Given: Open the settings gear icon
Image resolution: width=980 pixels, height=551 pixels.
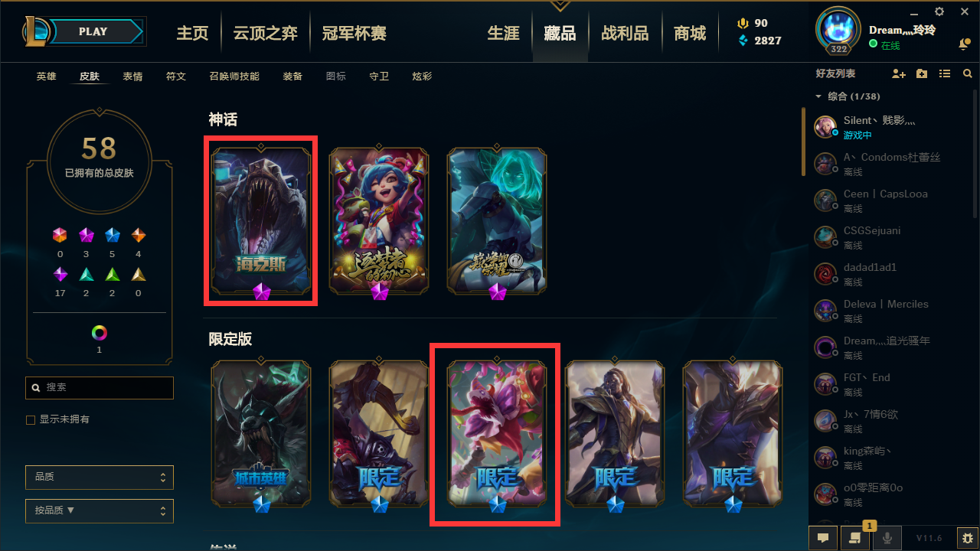Looking at the screenshot, I should pyautogui.click(x=939, y=11).
